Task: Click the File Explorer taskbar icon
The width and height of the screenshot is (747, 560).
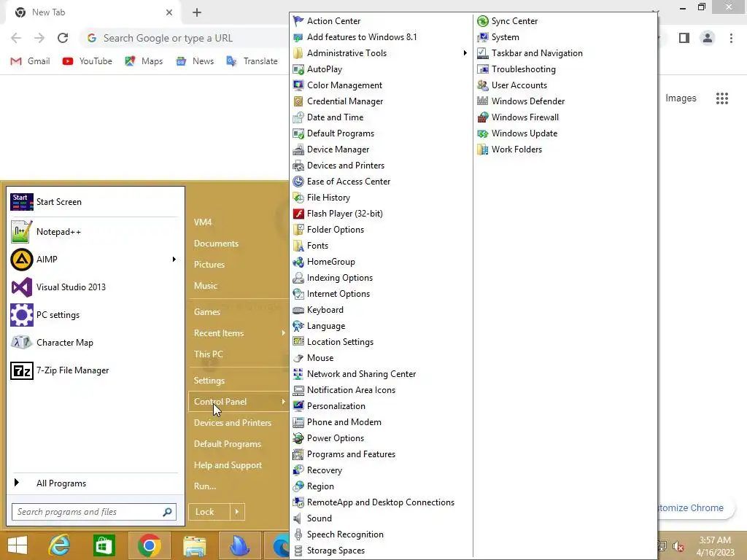Action: tap(194, 545)
